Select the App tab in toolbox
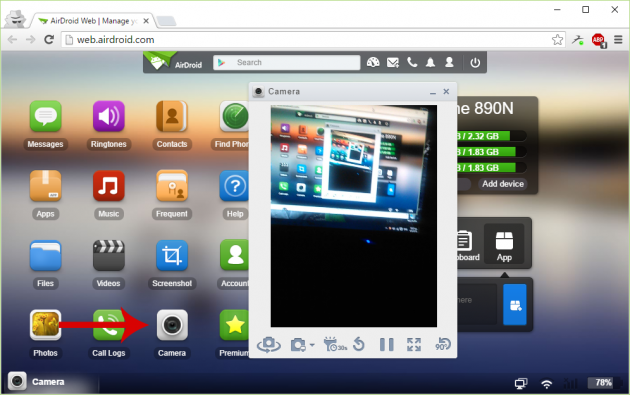The height and width of the screenshot is (395, 630). pos(504,244)
